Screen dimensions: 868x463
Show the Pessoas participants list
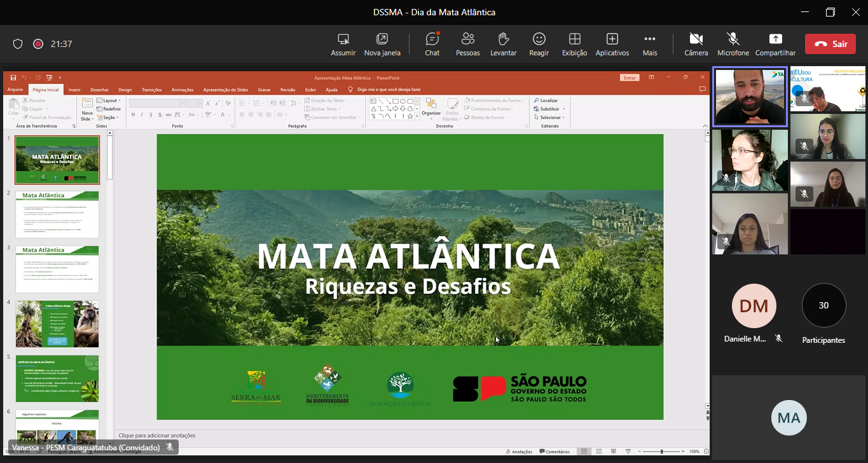(x=467, y=44)
